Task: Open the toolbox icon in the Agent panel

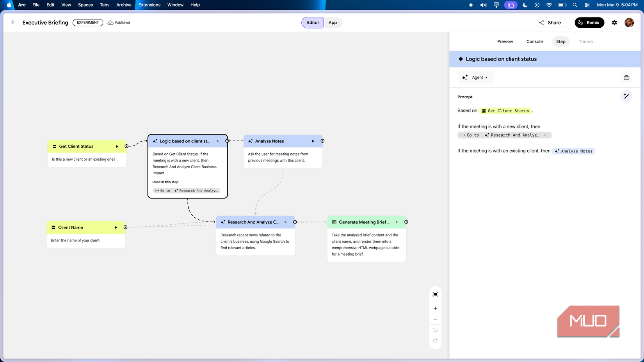Action: [x=626, y=77]
